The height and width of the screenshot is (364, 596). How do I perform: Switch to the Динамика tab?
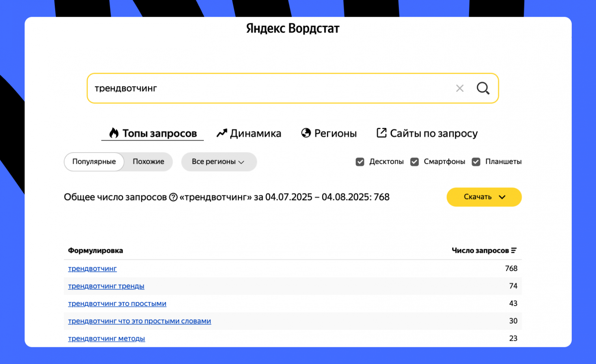[x=249, y=133]
